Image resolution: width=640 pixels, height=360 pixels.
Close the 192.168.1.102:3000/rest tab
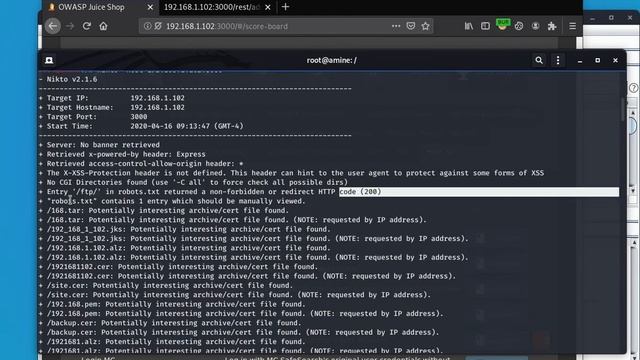[x=268, y=7]
